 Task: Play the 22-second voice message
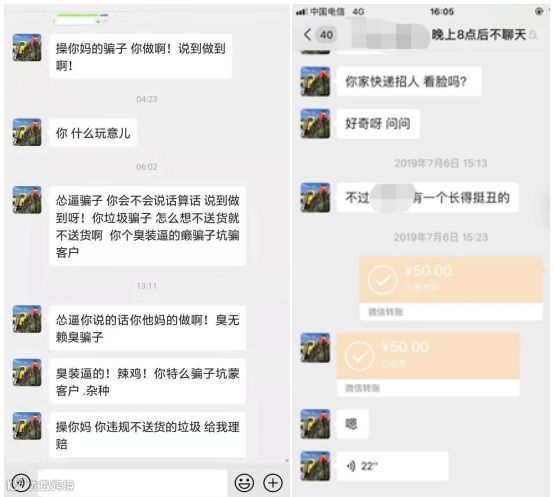[392, 466]
